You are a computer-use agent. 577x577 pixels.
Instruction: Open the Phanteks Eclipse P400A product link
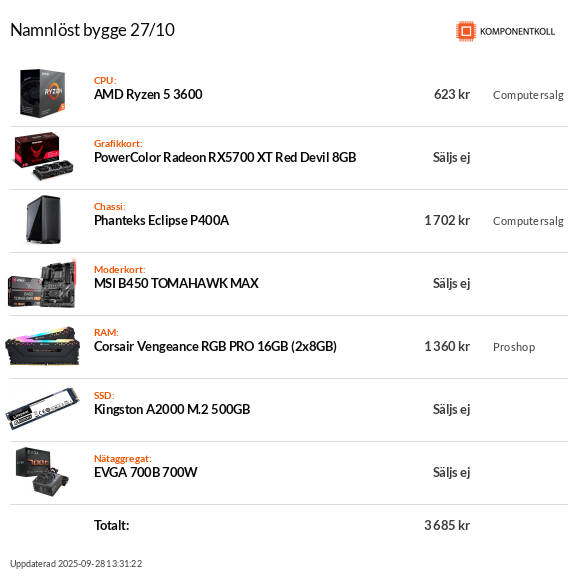point(162,220)
